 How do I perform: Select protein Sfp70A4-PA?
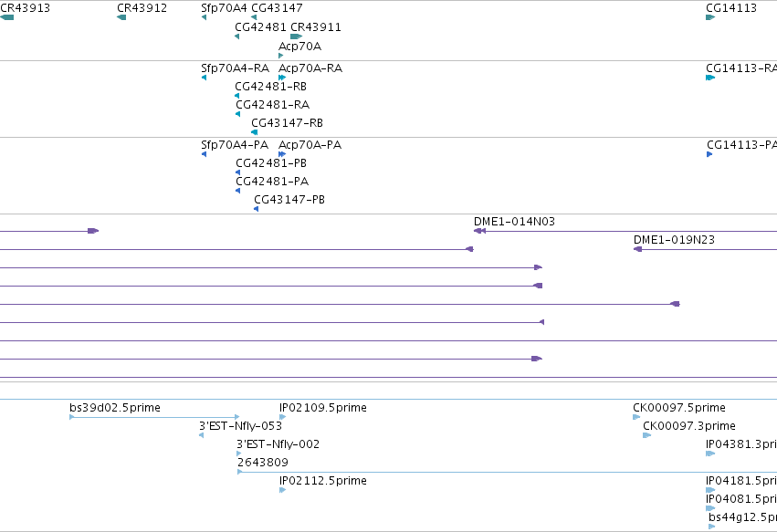[235, 145]
